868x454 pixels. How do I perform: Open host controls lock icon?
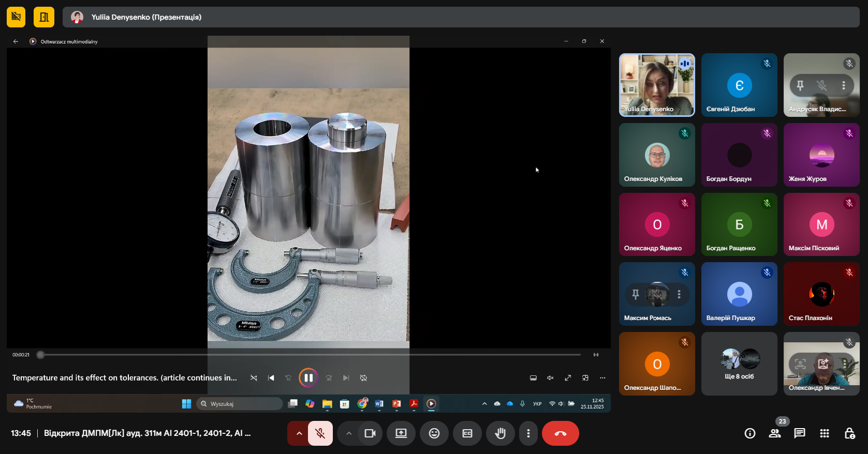(x=849, y=433)
